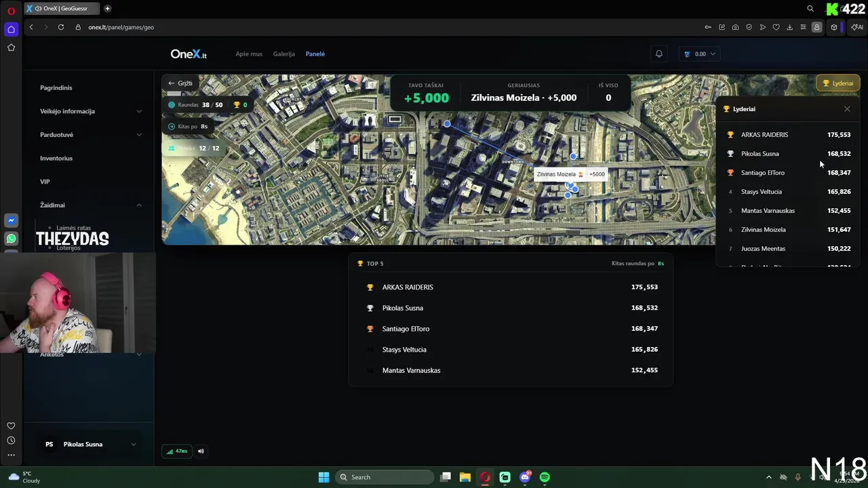Expand the Anketos section chevron

[139, 354]
